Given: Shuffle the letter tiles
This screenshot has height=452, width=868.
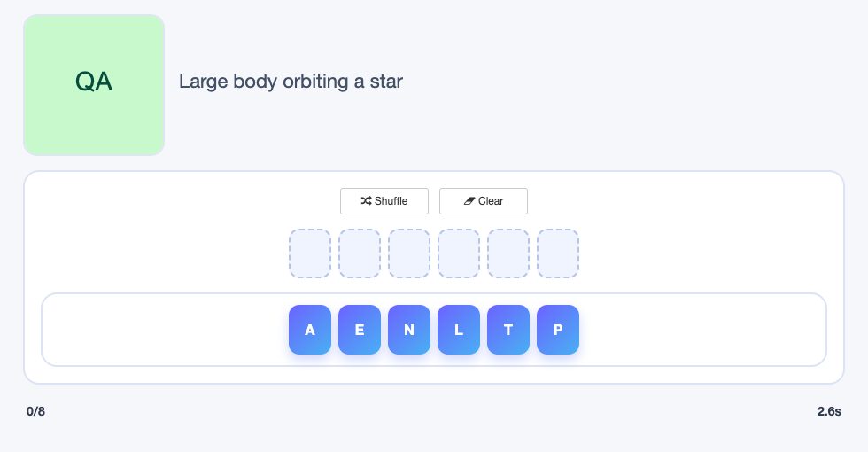Looking at the screenshot, I should (x=384, y=201).
